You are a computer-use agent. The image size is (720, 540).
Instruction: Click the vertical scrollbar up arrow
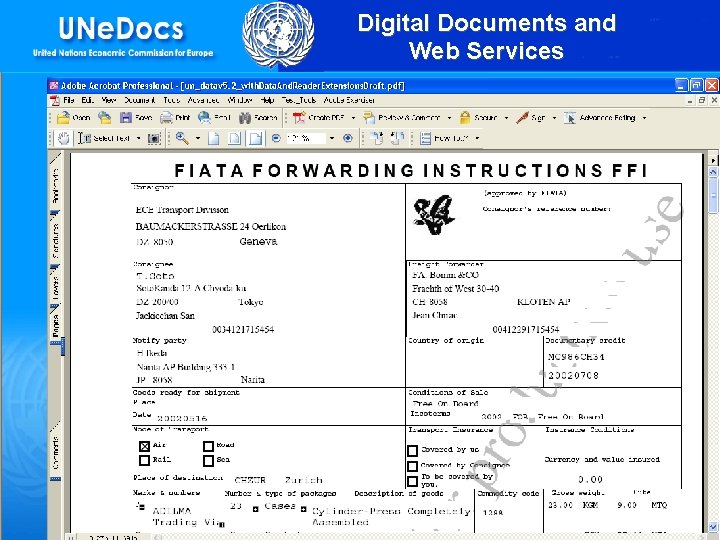pyautogui.click(x=713, y=172)
